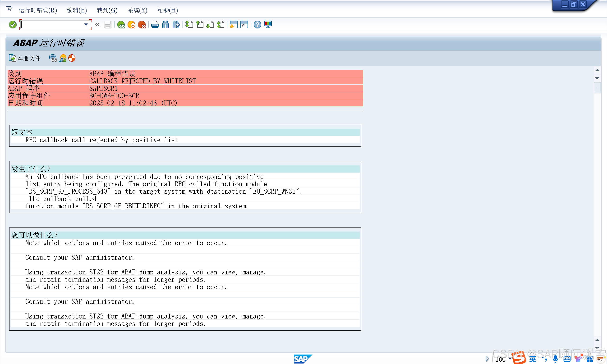
Task: Open the command field dropdown arrow
Action: pyautogui.click(x=86, y=25)
